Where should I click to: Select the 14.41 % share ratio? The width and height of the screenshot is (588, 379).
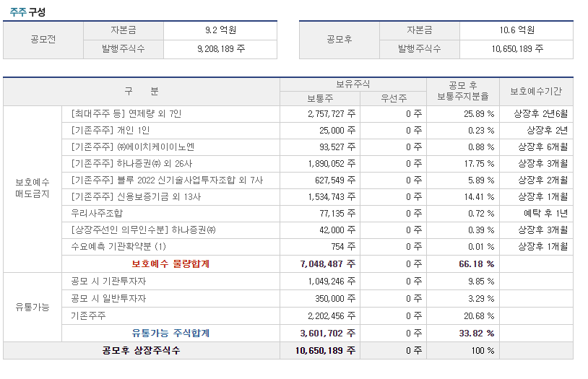463,197
